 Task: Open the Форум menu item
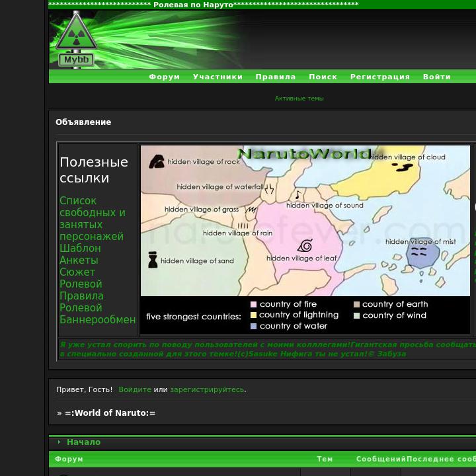click(165, 77)
